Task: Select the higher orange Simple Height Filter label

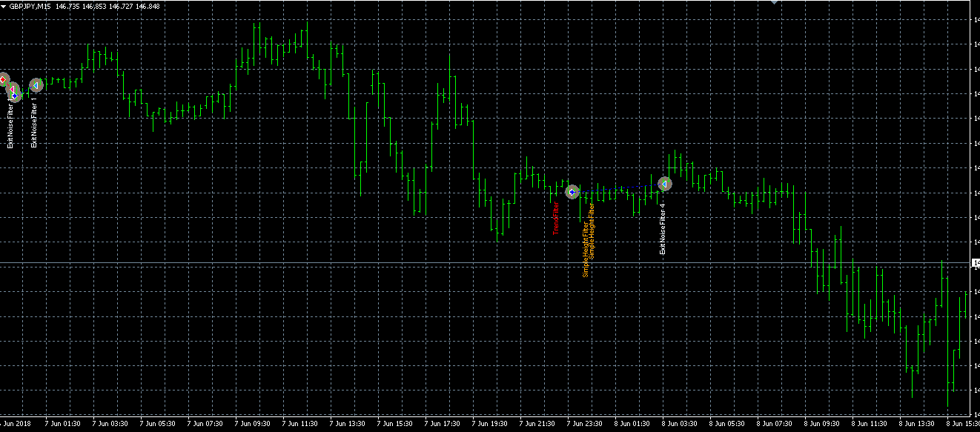Action: click(x=592, y=231)
